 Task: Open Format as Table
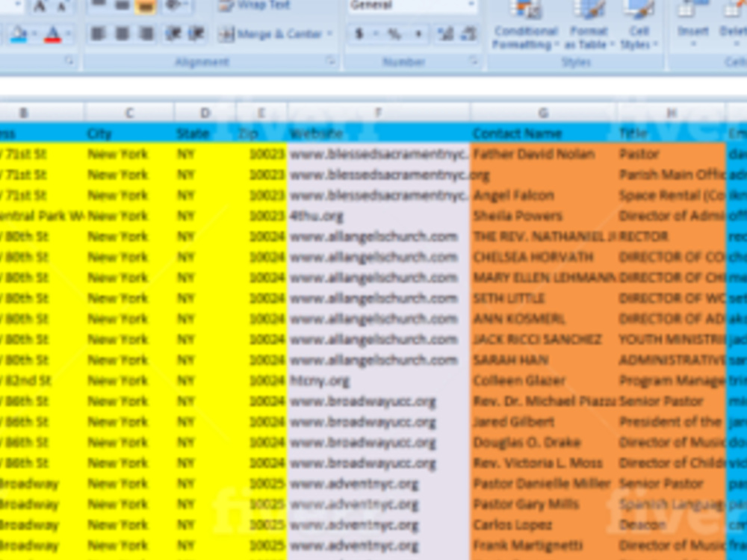pos(589,25)
